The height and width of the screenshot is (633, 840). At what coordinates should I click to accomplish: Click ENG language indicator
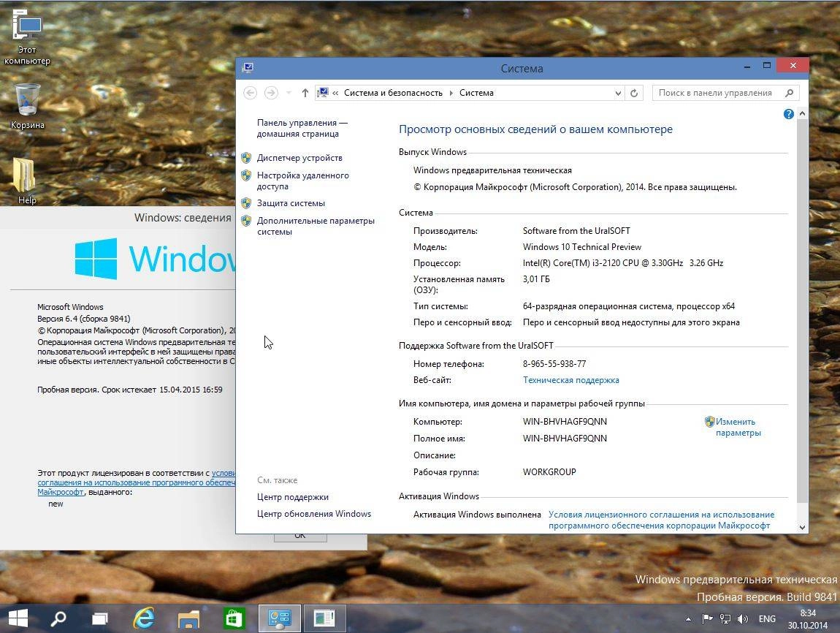[767, 619]
